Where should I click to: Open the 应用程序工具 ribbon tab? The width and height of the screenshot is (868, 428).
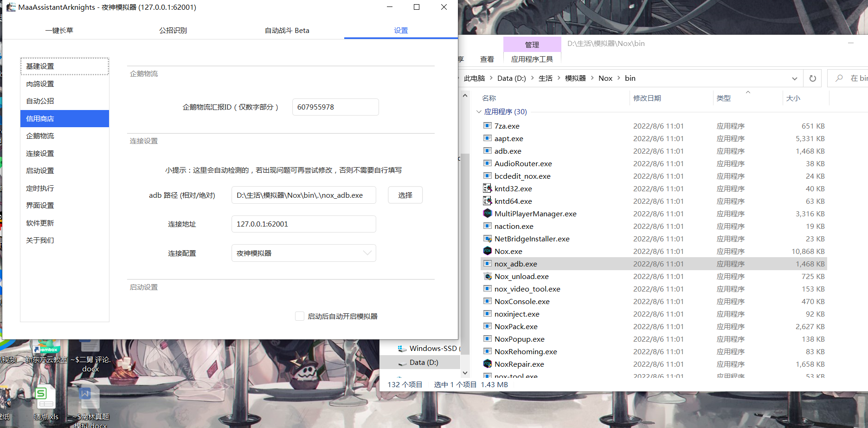(x=532, y=59)
